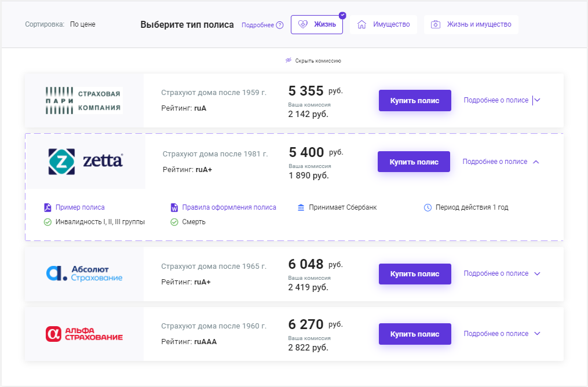The height and width of the screenshot is (387, 588).
Task: Select the Жизнь и имущество policy type
Action: pos(471,24)
